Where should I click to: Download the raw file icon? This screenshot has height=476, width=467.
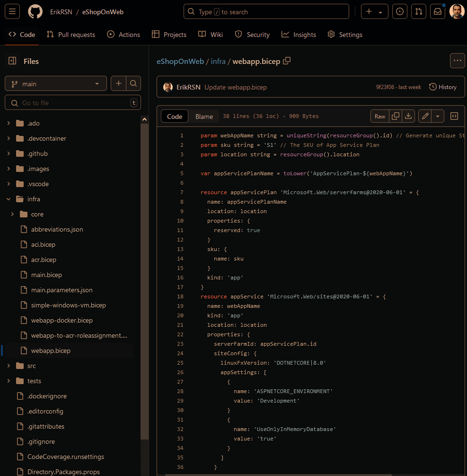(x=408, y=116)
